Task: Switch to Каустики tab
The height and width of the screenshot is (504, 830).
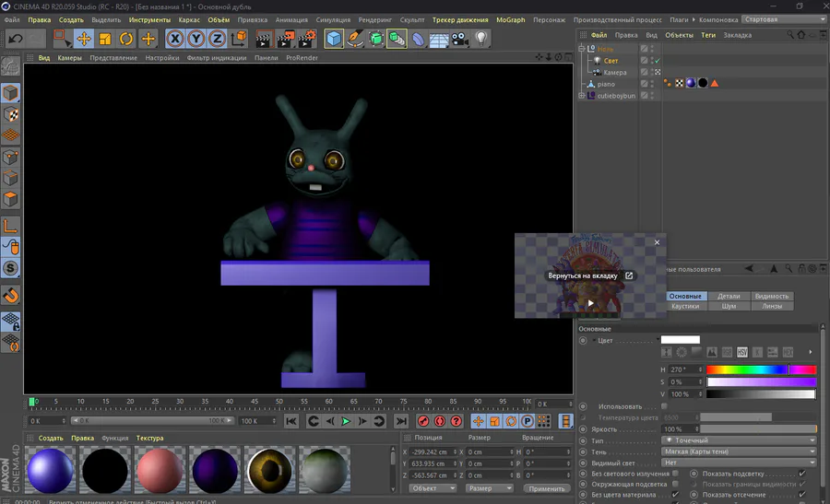Action: tap(685, 306)
